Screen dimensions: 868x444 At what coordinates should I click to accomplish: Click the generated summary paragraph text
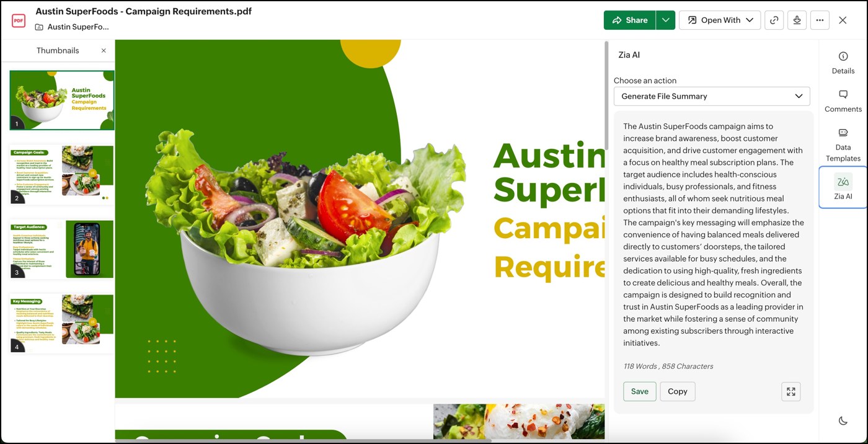(714, 234)
